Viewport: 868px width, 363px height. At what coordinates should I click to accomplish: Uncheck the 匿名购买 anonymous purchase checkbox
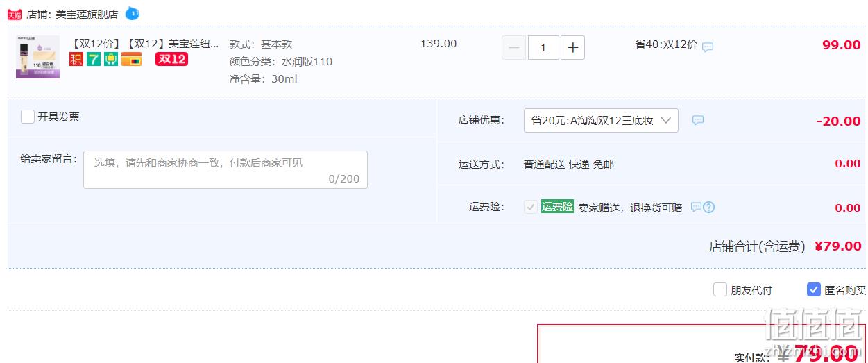coord(814,289)
